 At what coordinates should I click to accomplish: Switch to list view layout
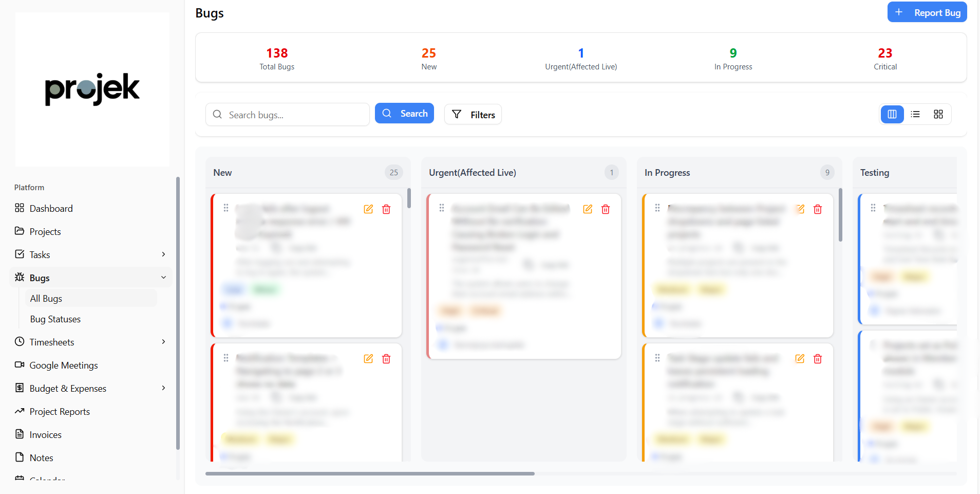pos(915,114)
